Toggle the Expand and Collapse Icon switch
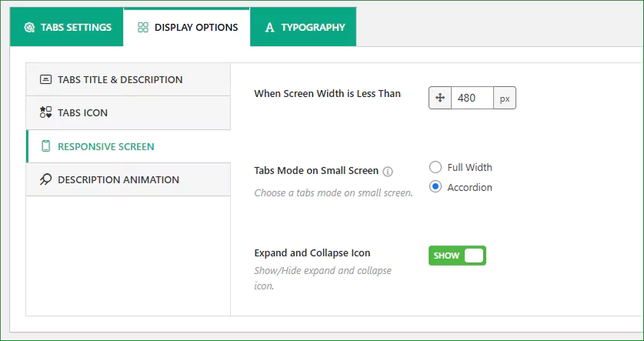This screenshot has width=644, height=341. point(457,256)
